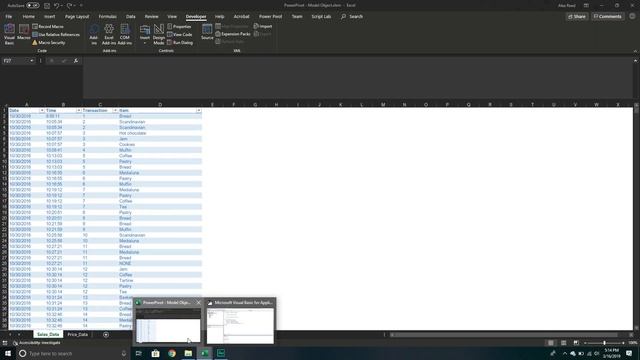Close the Excel preview thumbnail

tap(198, 302)
